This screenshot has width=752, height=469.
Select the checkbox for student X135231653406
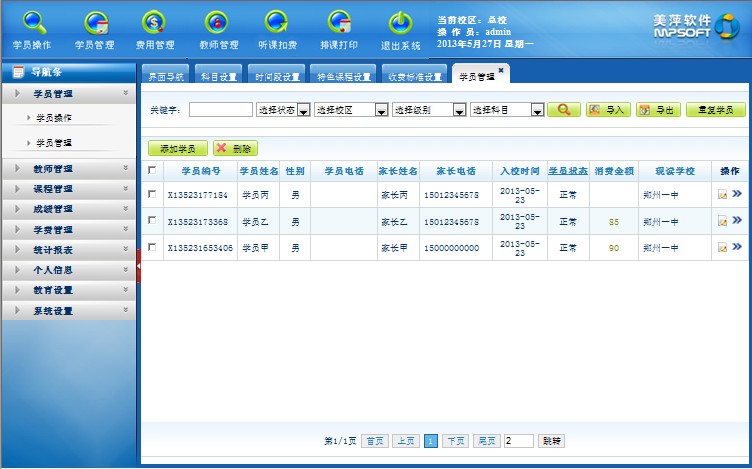click(152, 247)
